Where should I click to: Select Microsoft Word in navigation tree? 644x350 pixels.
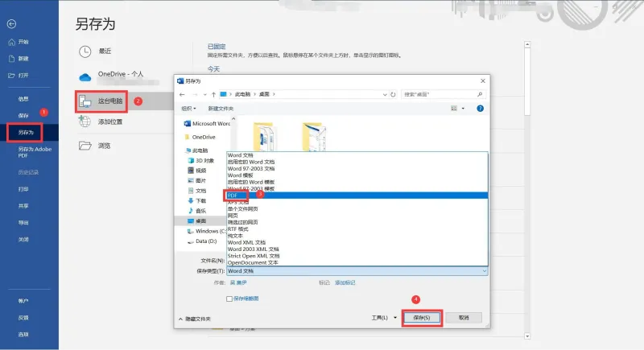click(207, 123)
